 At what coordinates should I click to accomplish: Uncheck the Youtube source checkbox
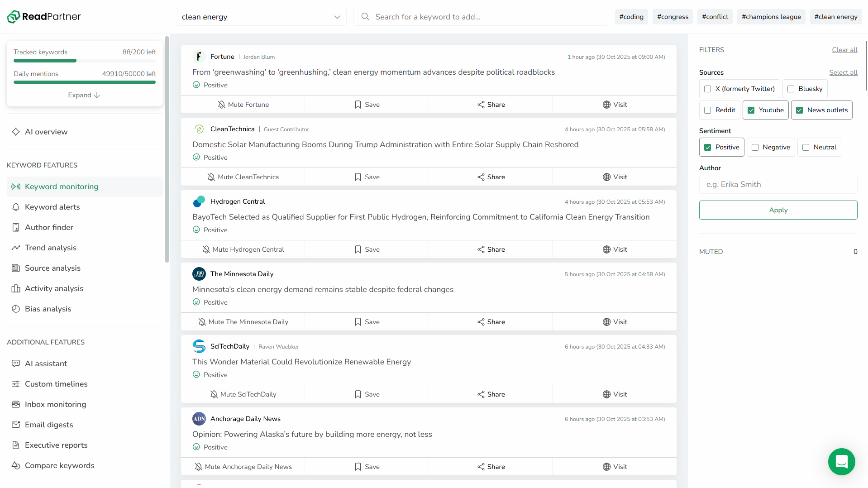pos(751,110)
